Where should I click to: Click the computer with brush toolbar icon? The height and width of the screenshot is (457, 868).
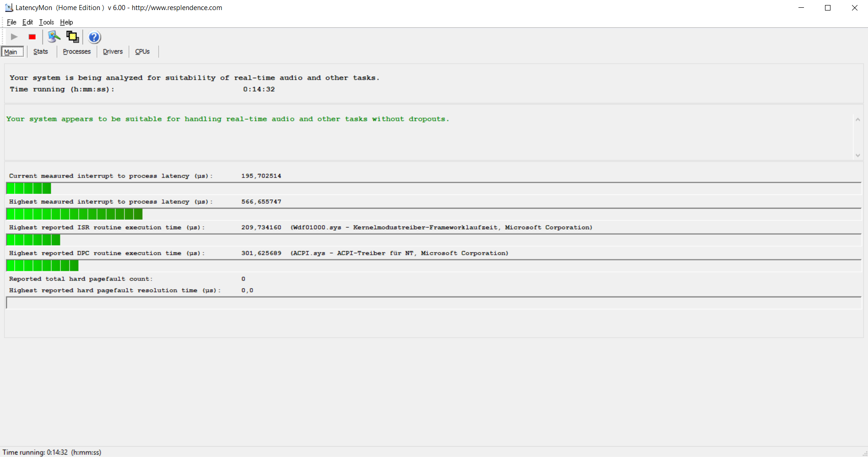[54, 37]
